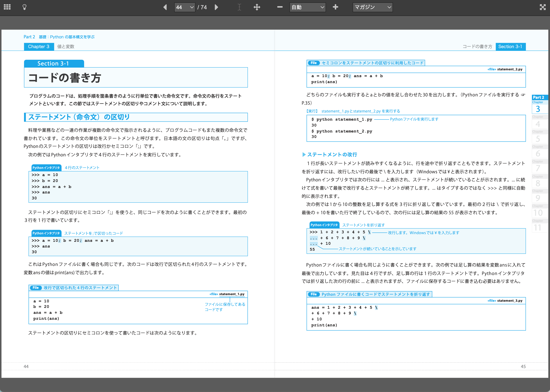
Task: Open the thumbnail grid menu
Action: (7, 7)
